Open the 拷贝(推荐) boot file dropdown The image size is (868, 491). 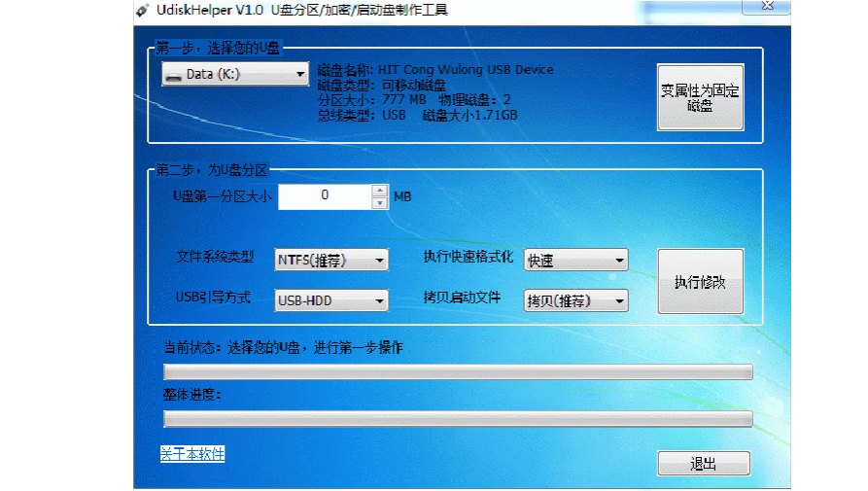[x=575, y=300]
